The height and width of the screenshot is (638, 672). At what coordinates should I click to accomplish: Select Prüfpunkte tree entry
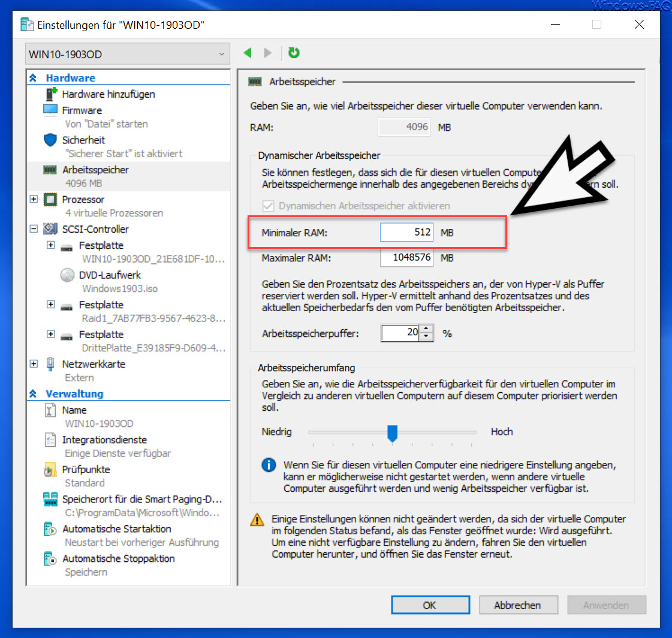(x=86, y=470)
